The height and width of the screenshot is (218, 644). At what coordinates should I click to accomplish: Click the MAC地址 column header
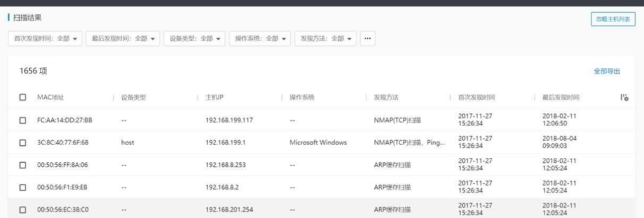click(x=50, y=97)
